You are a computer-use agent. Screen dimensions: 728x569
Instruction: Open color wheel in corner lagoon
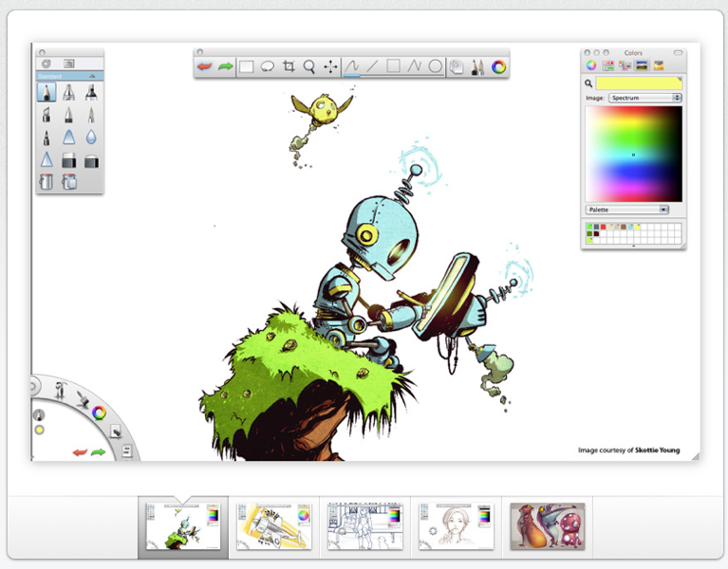coord(99,413)
